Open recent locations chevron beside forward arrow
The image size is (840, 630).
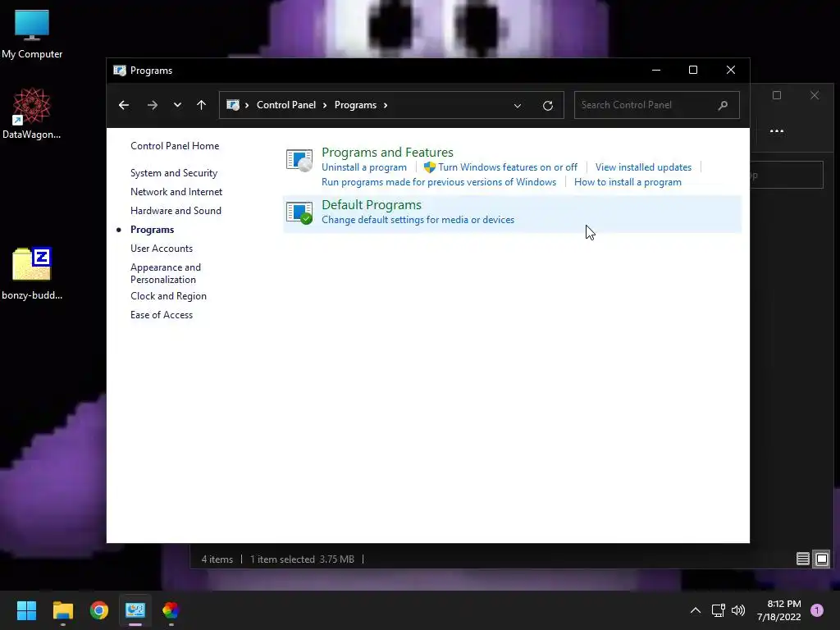(177, 105)
